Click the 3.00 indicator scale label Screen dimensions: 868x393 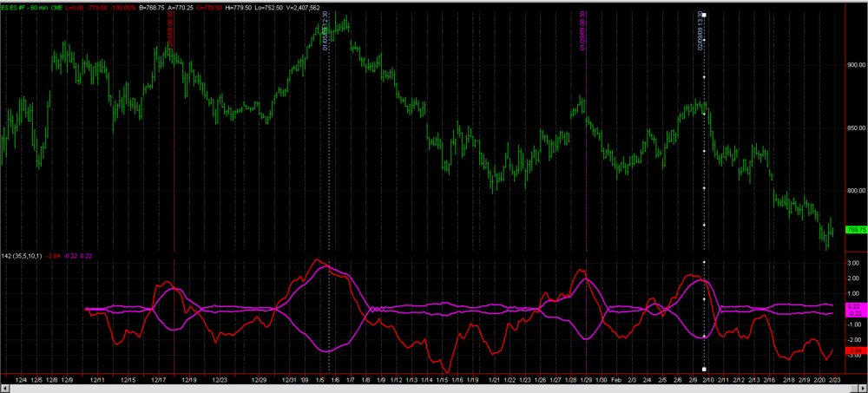pos(855,264)
